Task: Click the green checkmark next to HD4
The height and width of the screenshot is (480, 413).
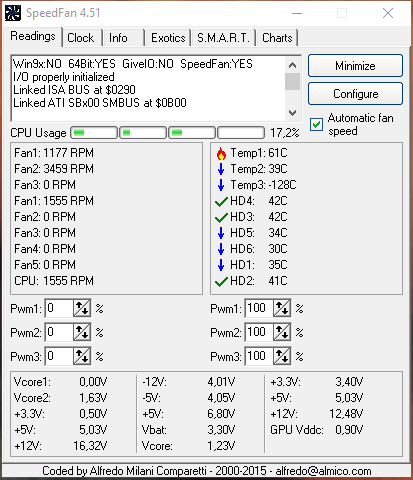Action: click(221, 201)
